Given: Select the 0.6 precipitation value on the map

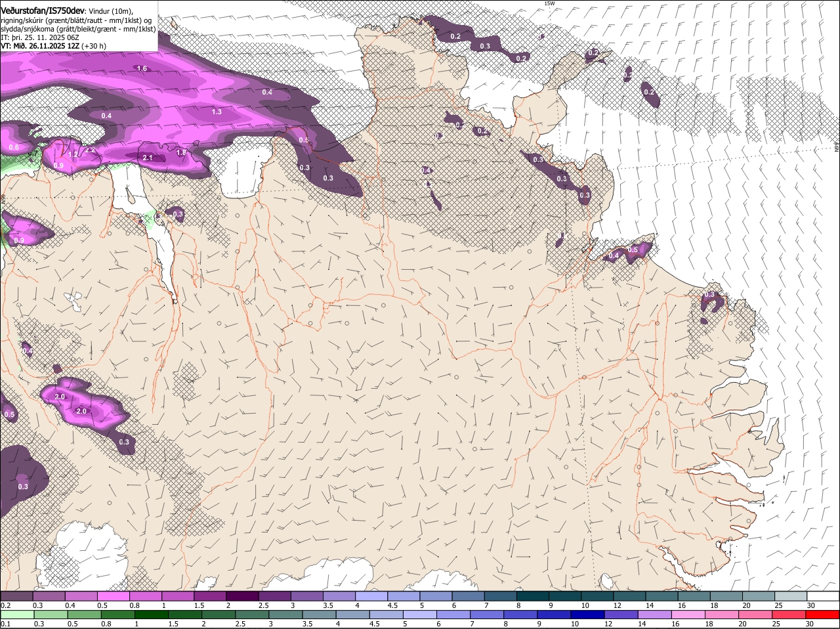Looking at the screenshot, I should click(14, 147).
